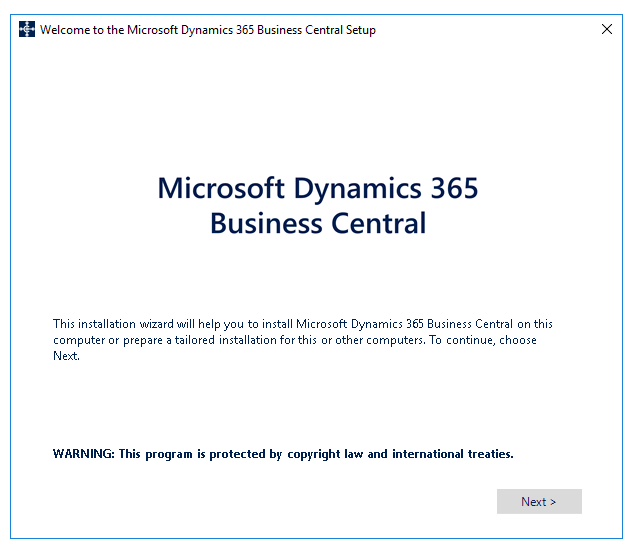The image size is (636, 547).
Task: Close the Business Central Setup window
Action: (607, 29)
